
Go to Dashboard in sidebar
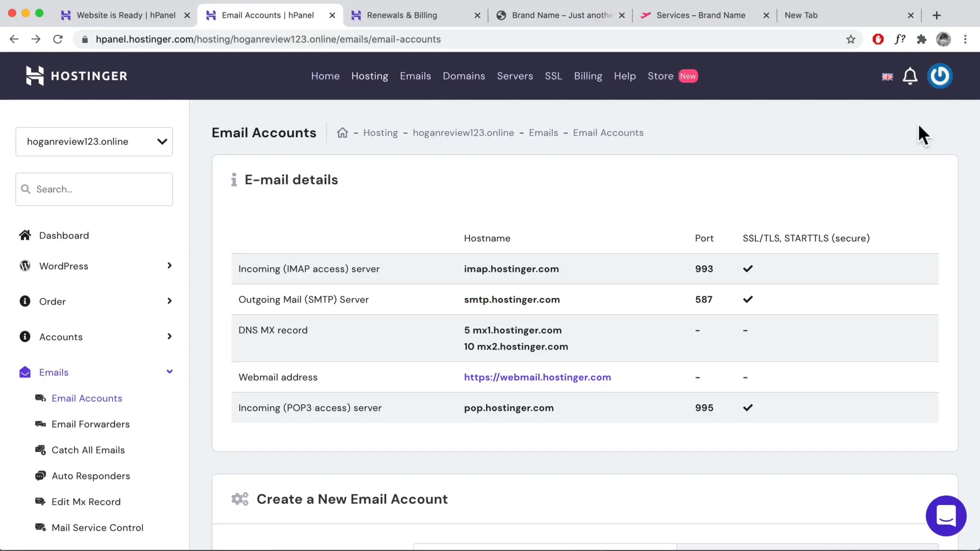point(64,235)
